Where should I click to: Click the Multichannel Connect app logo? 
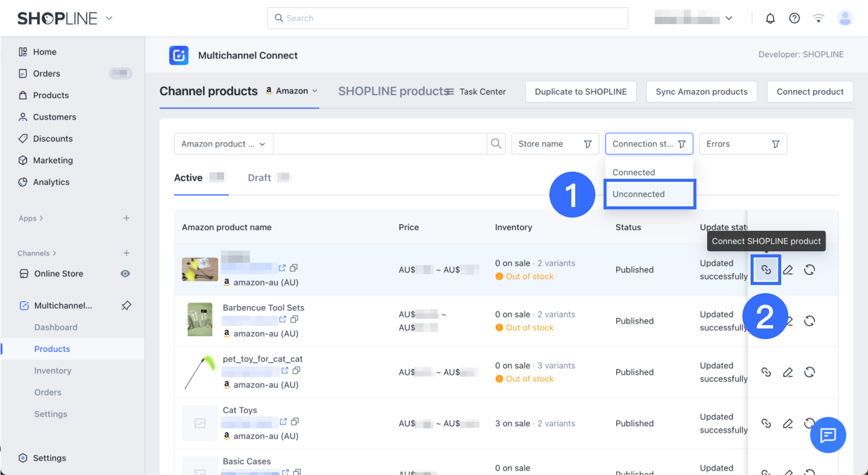[179, 55]
